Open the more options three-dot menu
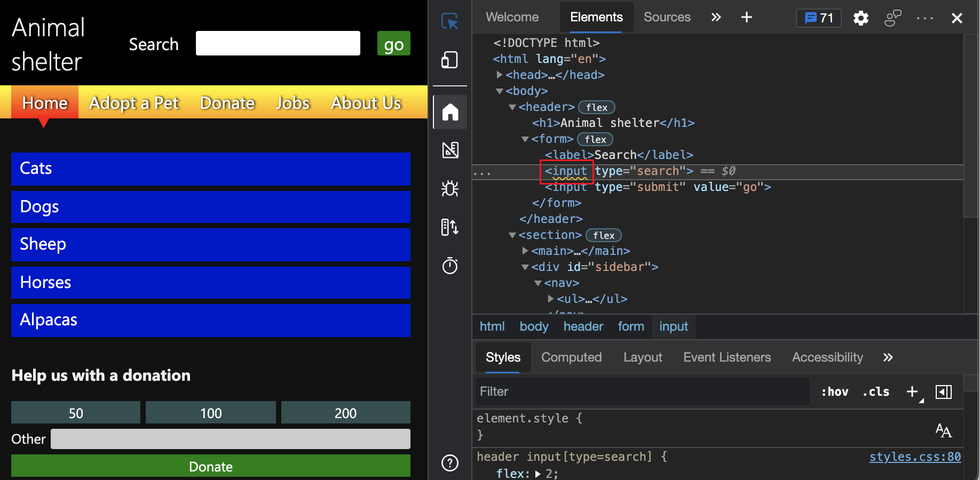The image size is (980, 480). (924, 18)
